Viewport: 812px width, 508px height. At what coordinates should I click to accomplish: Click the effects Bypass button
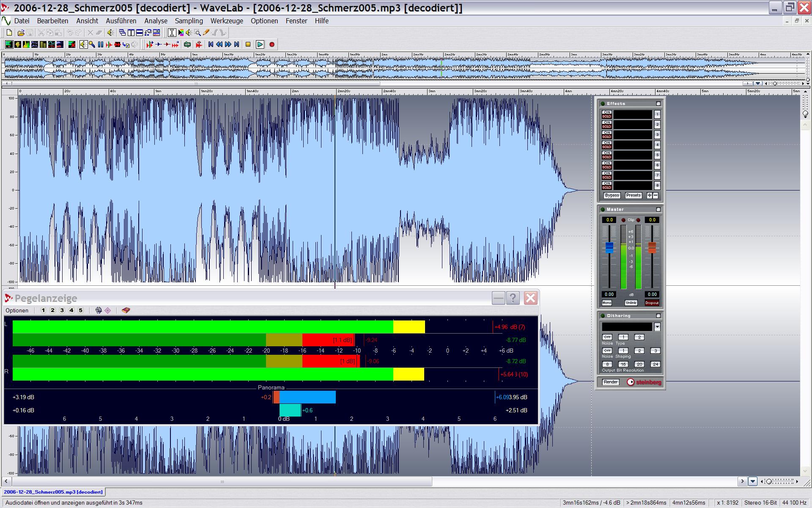point(612,195)
